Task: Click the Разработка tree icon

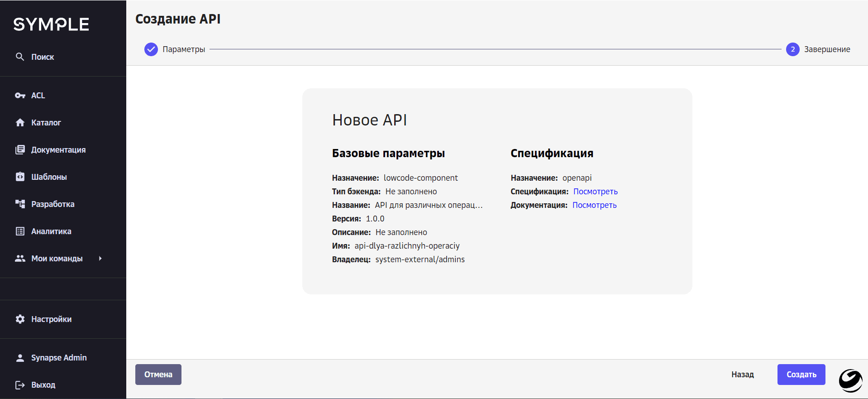Action: click(20, 204)
